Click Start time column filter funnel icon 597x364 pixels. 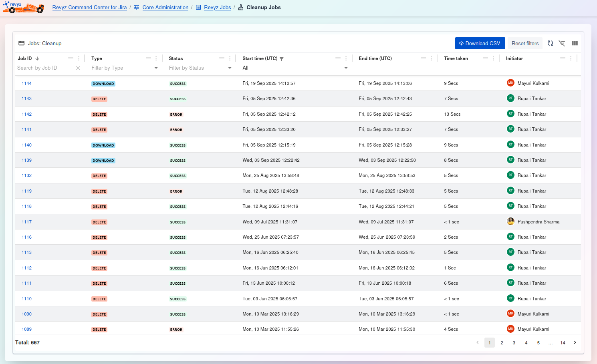point(282,59)
